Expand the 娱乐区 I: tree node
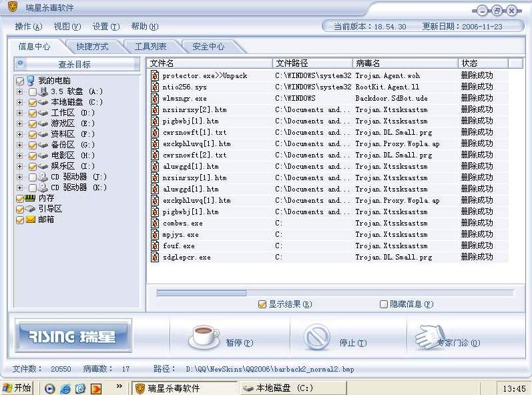532x395 pixels. click(x=19, y=166)
